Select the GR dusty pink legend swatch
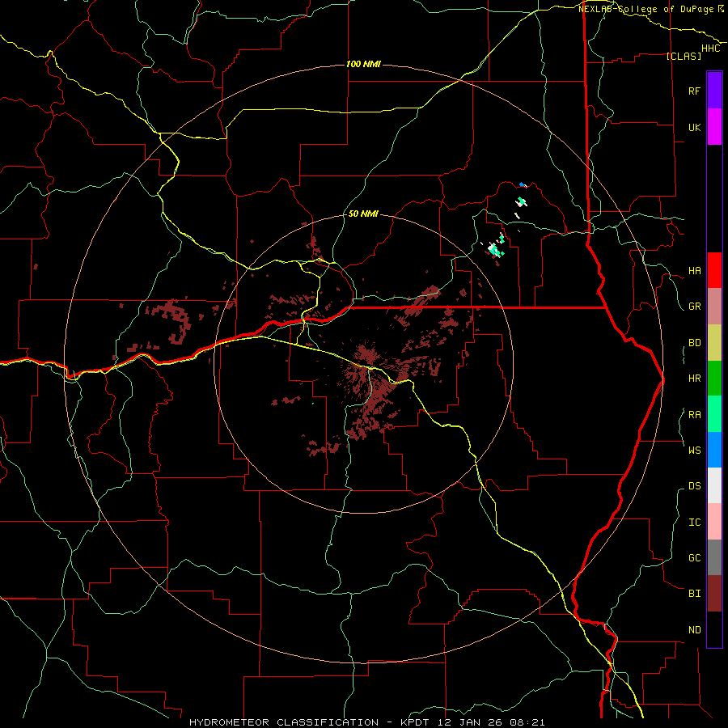This screenshot has width=728, height=728. point(714,307)
